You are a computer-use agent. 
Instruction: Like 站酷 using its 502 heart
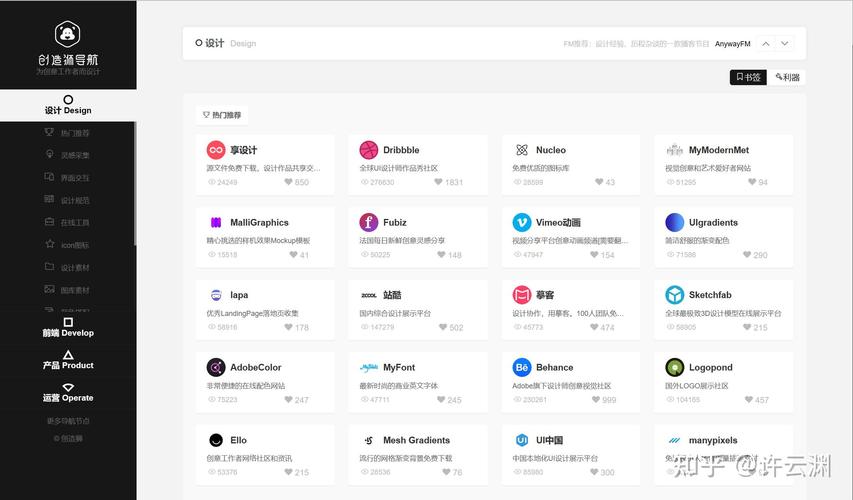(x=443, y=327)
